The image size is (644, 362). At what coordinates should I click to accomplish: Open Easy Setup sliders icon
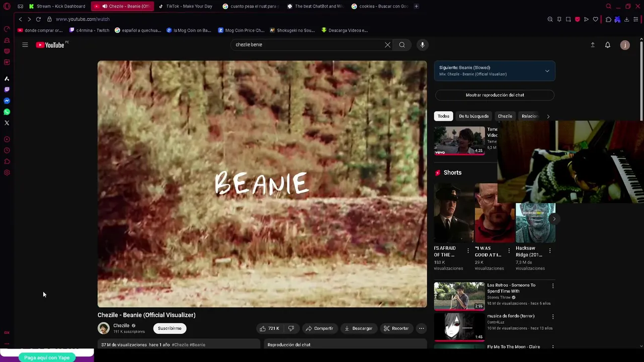point(636,19)
